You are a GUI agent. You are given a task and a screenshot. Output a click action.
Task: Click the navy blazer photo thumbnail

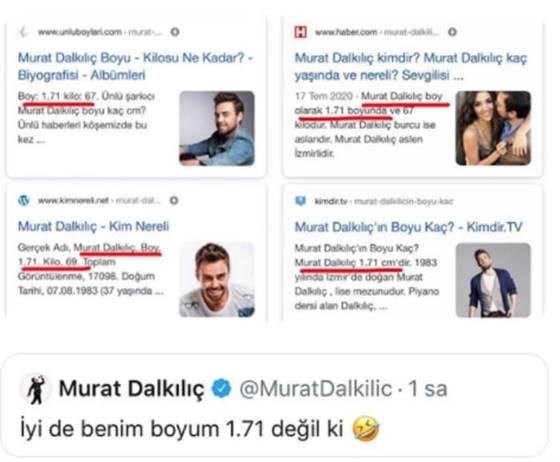(x=493, y=280)
